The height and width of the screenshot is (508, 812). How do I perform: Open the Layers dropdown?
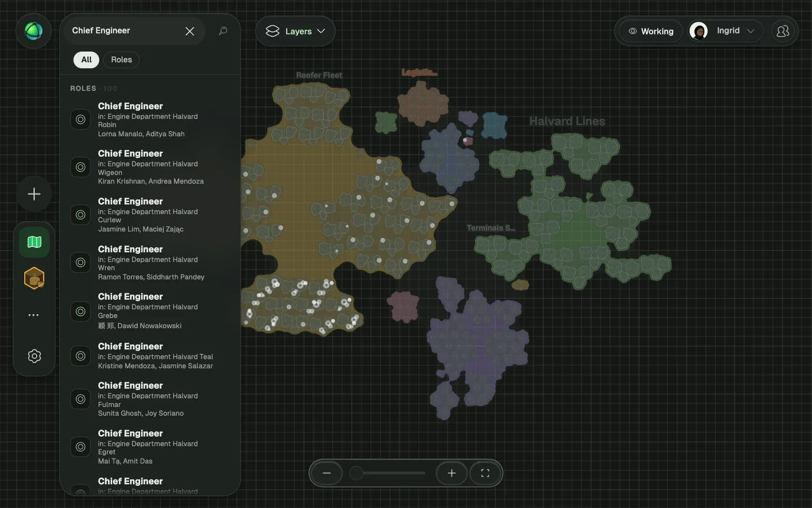pos(295,31)
